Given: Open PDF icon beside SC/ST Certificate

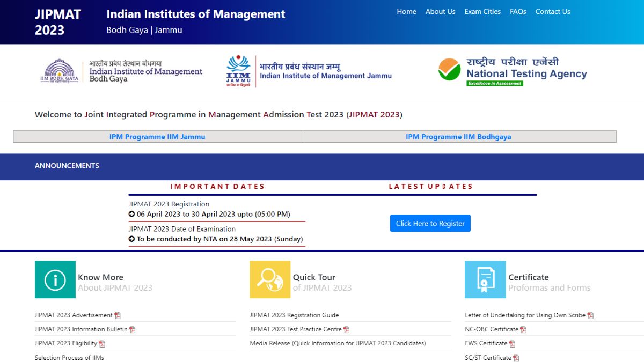Looking at the screenshot, I should pyautogui.click(x=516, y=358).
